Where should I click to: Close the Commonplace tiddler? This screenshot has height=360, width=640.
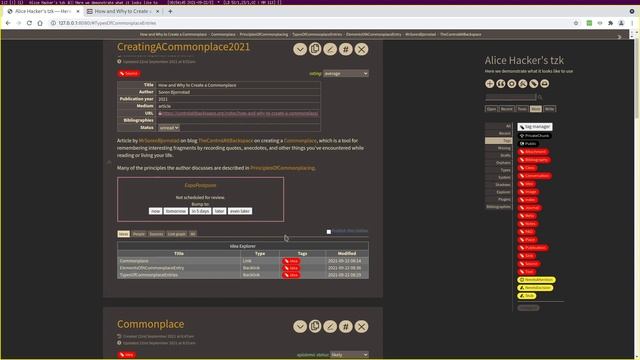[x=361, y=327]
